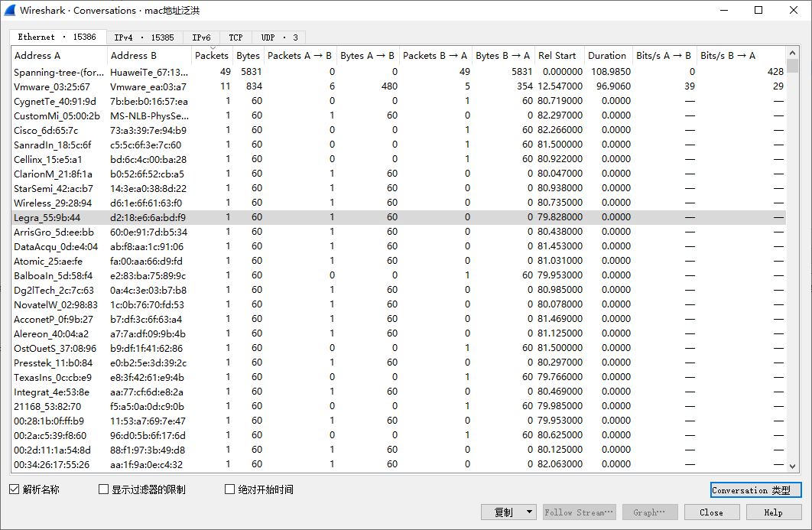Click the vertical scrollbar thumb
The height and width of the screenshot is (530, 812).
point(792,66)
